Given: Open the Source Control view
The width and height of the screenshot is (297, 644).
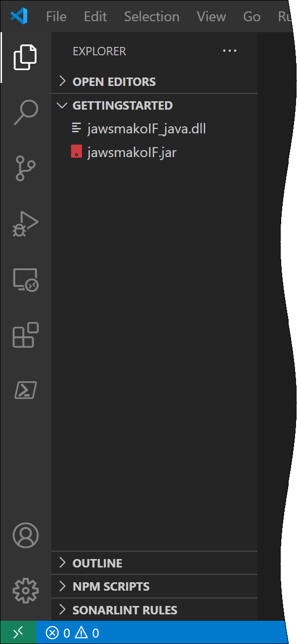Looking at the screenshot, I should (x=25, y=168).
